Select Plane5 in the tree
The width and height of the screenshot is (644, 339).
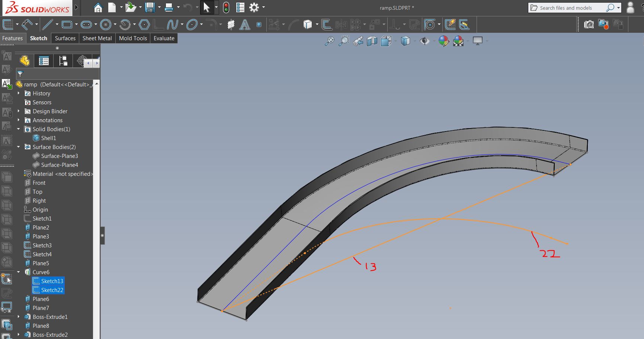37,263
